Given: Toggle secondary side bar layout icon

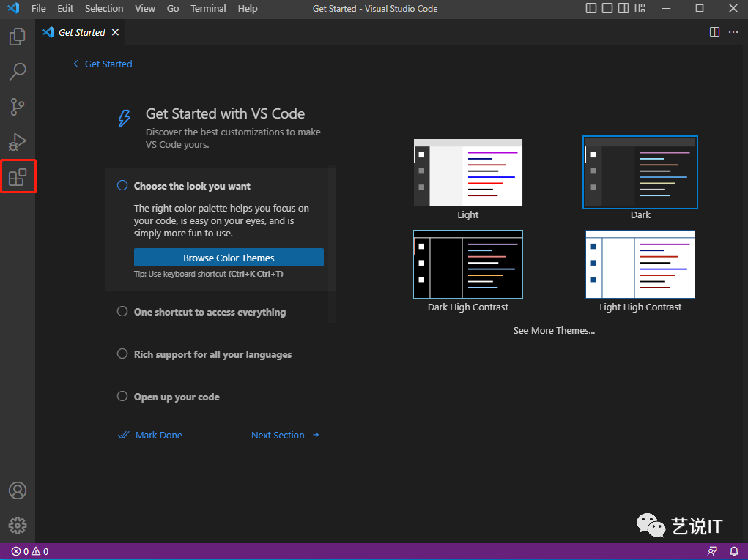Looking at the screenshot, I should [623, 8].
